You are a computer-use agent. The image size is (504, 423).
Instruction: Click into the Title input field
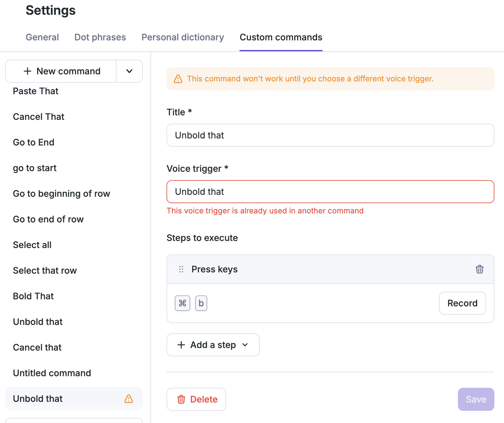[x=330, y=135]
